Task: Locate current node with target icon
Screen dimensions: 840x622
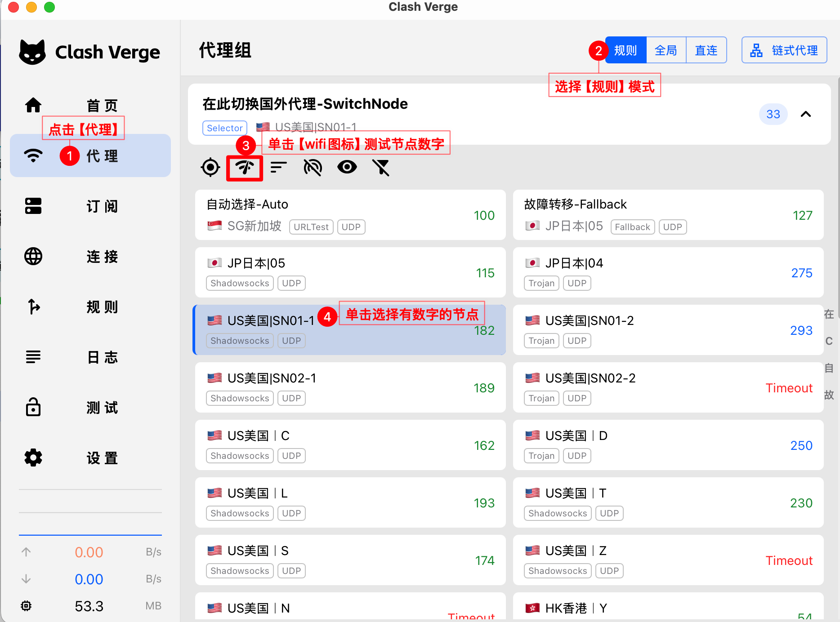Action: 210,168
